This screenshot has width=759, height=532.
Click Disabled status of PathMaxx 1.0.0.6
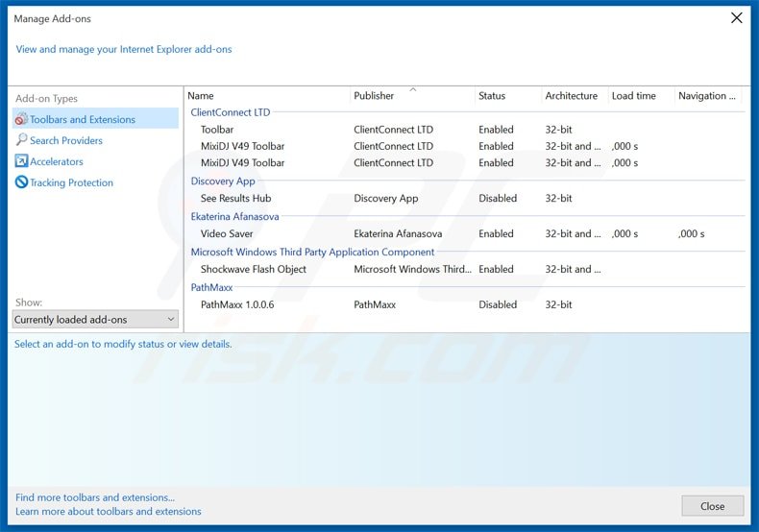coord(498,304)
